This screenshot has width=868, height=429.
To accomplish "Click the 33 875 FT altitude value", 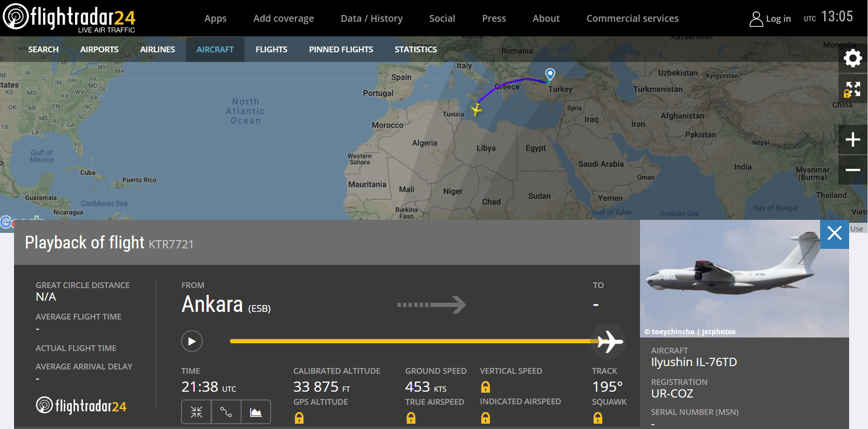I will [x=321, y=387].
